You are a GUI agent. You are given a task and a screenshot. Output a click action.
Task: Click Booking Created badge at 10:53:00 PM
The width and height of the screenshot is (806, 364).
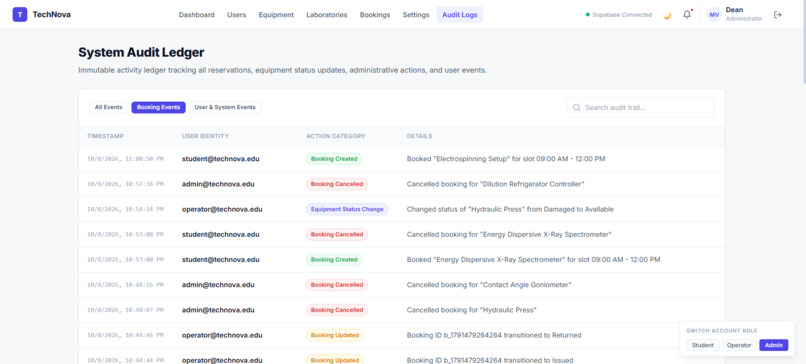pos(334,260)
